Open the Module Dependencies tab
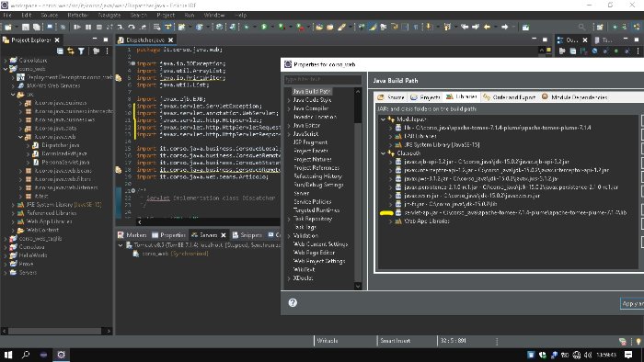Screen dimensions: 644x362 (x=574, y=97)
